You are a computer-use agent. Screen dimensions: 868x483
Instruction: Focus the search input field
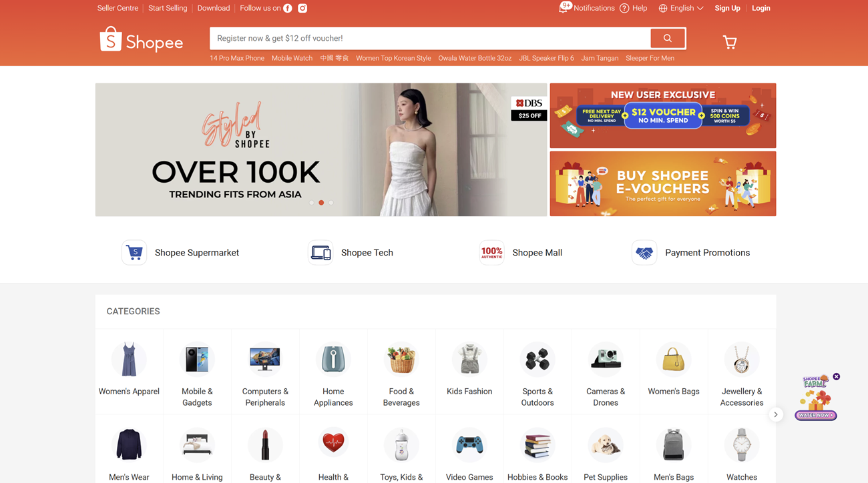click(x=430, y=38)
